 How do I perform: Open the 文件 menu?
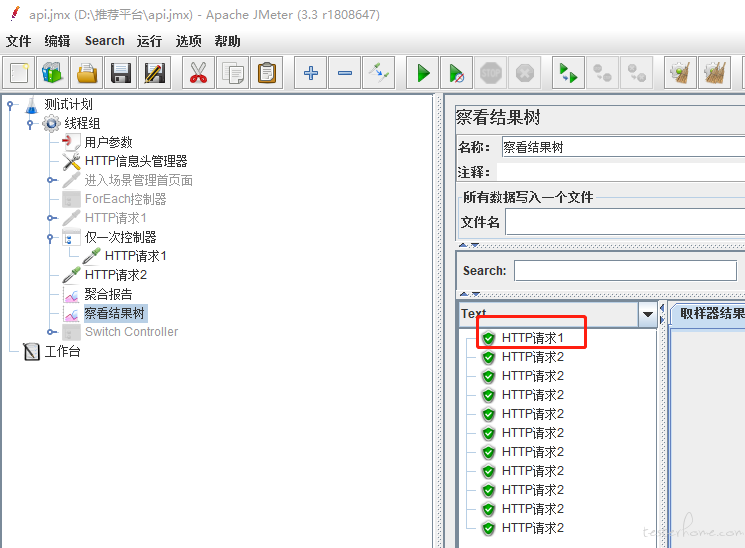click(x=19, y=41)
